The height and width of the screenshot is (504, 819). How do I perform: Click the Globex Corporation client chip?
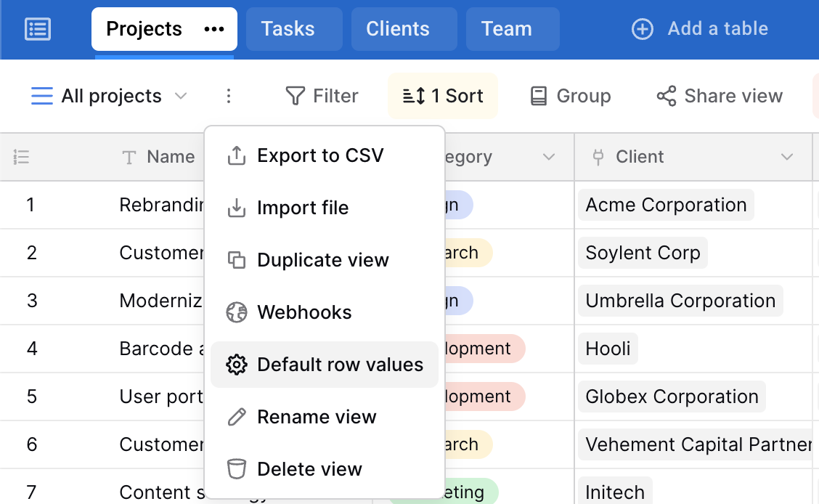(x=672, y=397)
